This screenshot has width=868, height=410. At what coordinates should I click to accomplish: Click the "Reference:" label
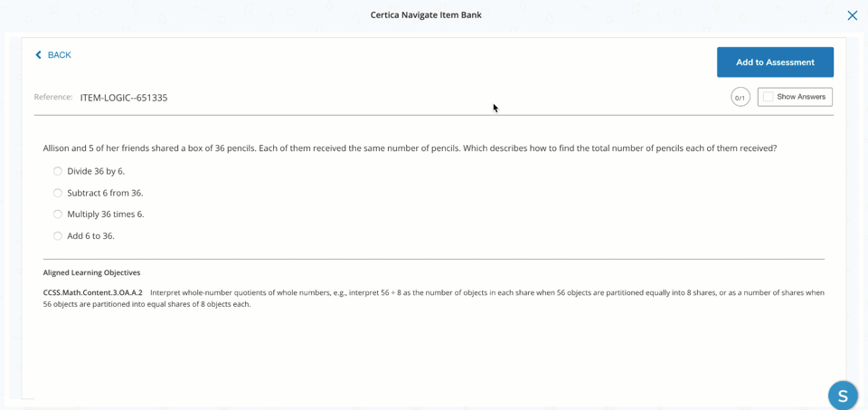[x=53, y=97]
